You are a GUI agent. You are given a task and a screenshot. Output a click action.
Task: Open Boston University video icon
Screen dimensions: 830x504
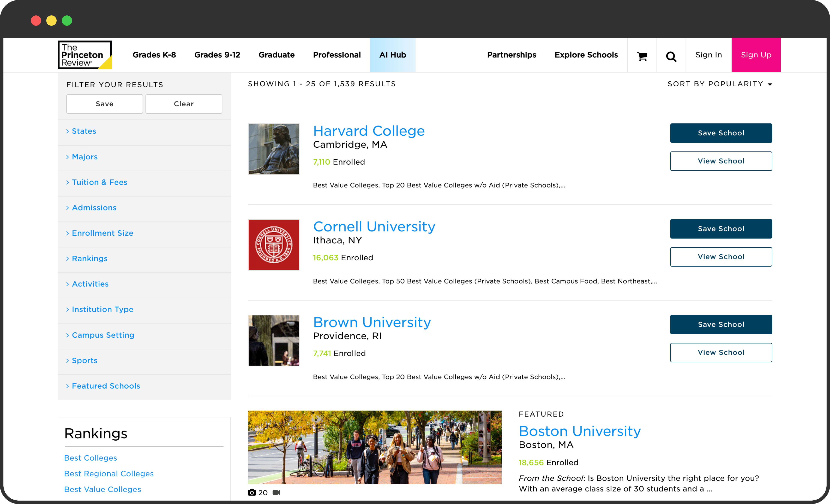click(276, 493)
